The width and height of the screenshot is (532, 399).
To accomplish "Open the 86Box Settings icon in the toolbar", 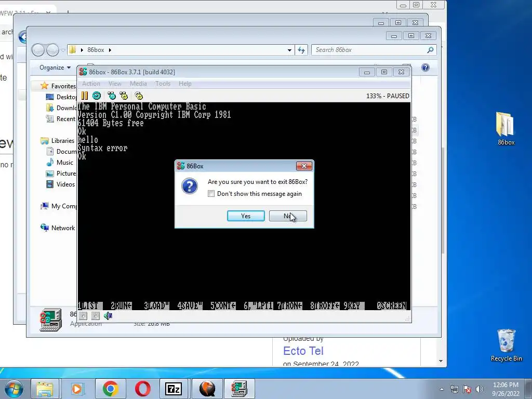I will (139, 96).
